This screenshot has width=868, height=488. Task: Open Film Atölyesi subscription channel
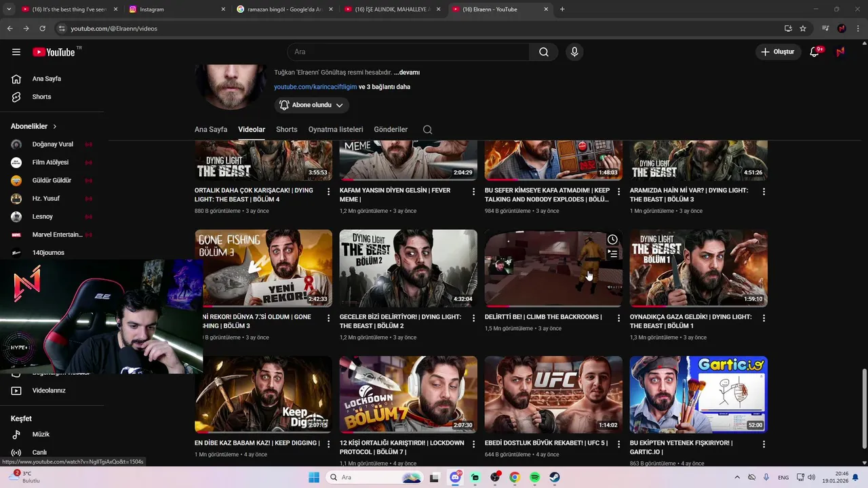[52, 163]
